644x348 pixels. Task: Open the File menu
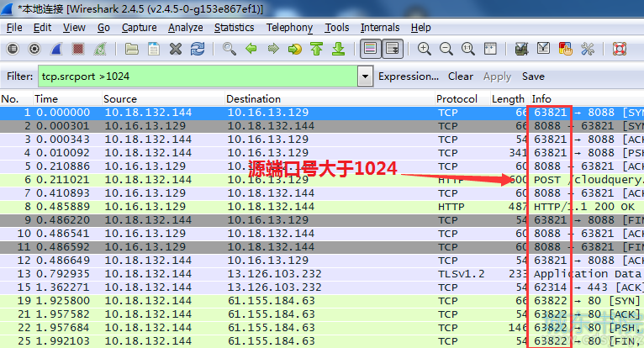[x=14, y=28]
